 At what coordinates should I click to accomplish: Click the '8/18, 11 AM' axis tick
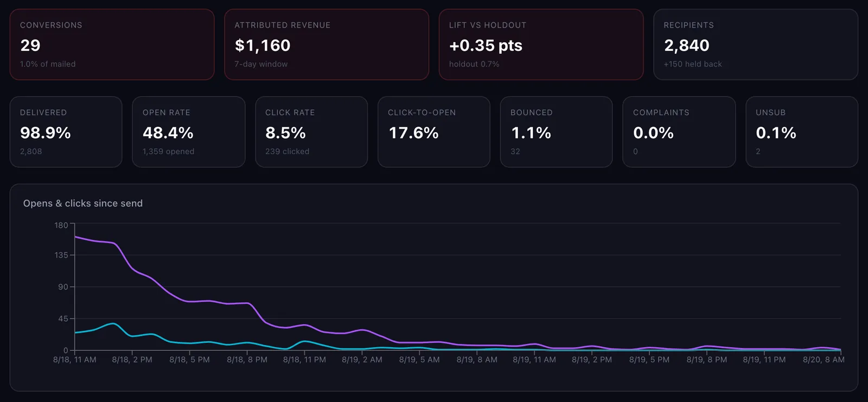[75, 360]
